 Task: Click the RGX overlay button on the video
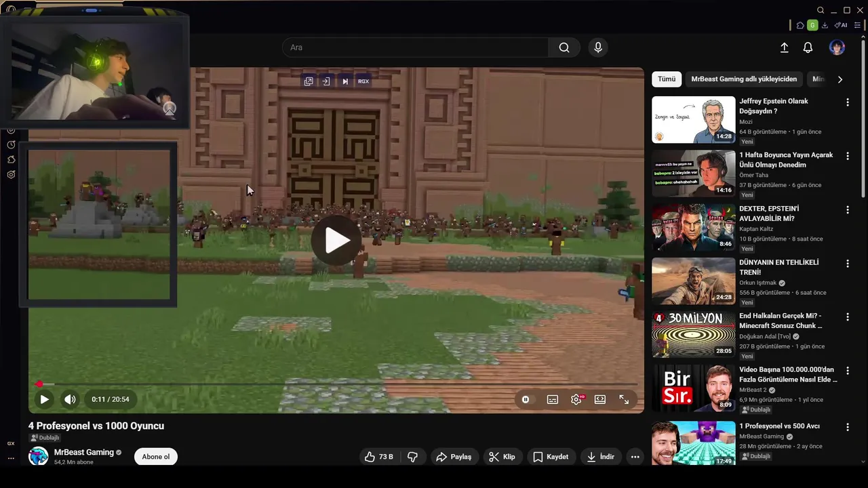pos(363,81)
